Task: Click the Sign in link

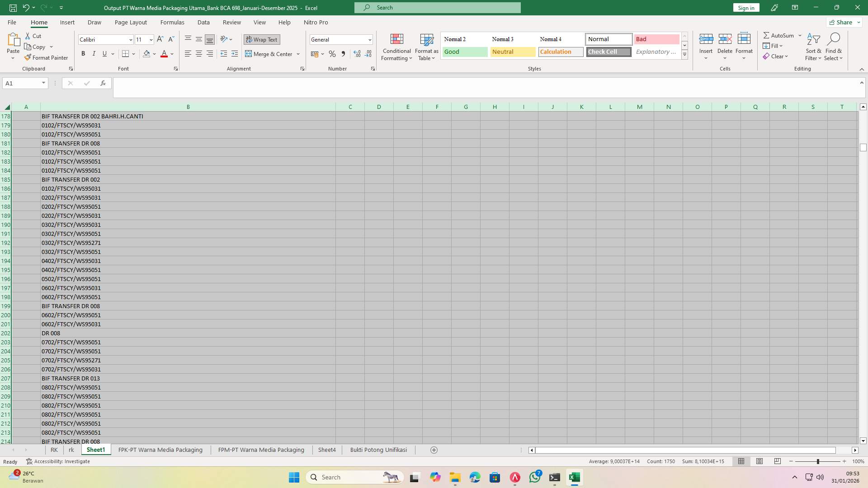Action: coord(745,8)
